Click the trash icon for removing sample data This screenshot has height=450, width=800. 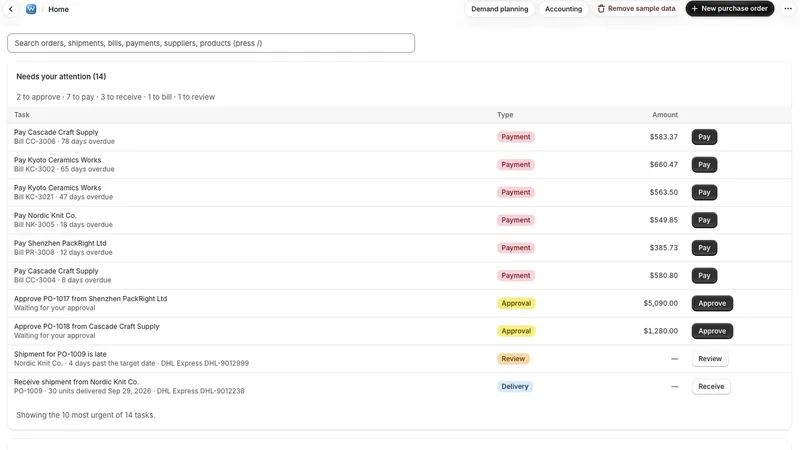[601, 9]
